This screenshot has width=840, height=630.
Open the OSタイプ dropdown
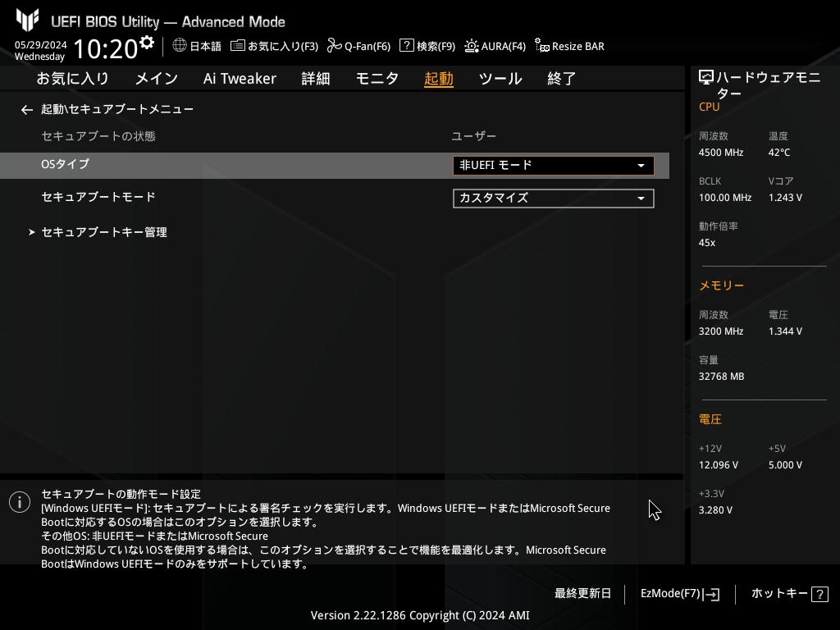[x=554, y=165]
